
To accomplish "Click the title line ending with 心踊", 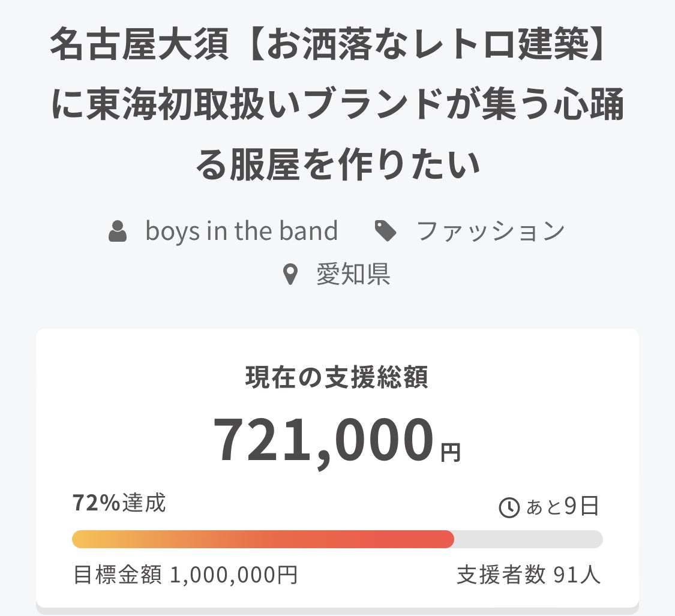I will click(x=337, y=106).
